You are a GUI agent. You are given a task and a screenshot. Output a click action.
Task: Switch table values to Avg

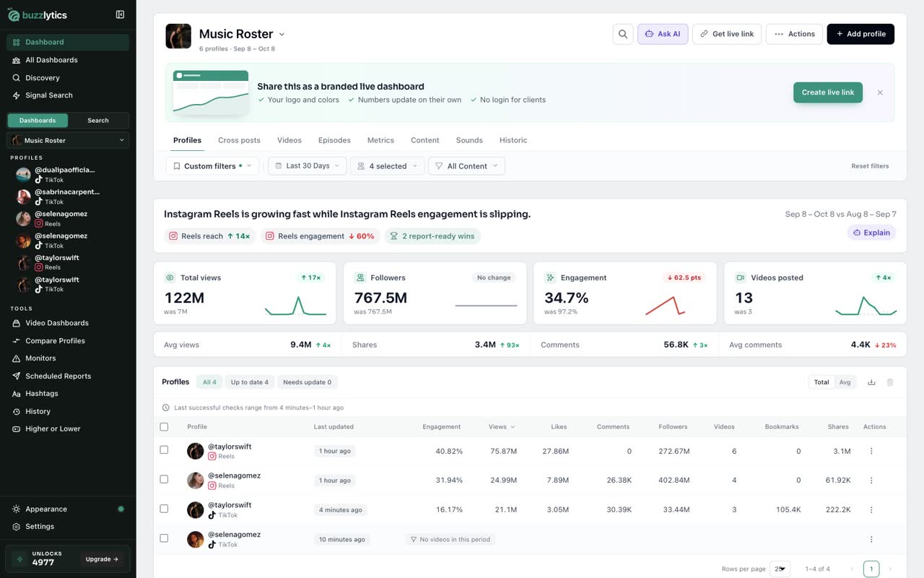[845, 382]
